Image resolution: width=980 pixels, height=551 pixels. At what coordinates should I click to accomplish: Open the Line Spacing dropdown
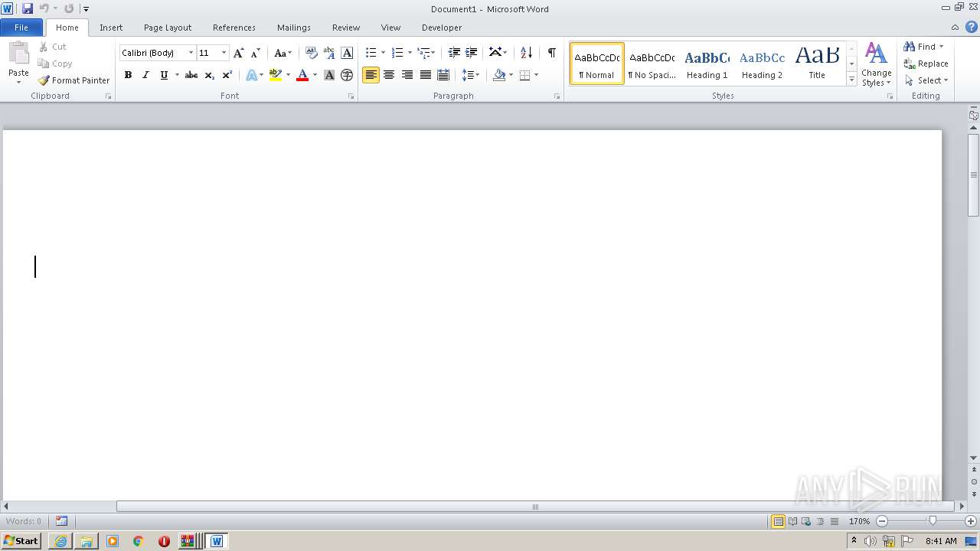[x=471, y=75]
